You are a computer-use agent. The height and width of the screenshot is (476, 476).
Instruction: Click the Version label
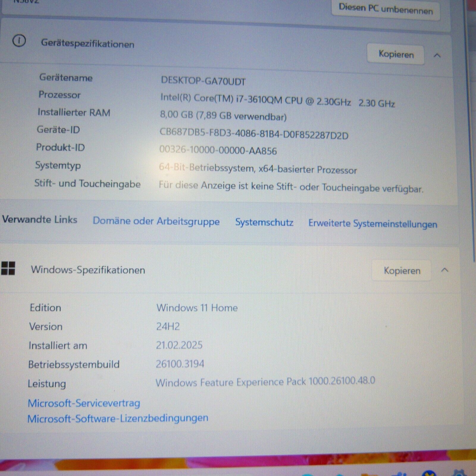(46, 327)
